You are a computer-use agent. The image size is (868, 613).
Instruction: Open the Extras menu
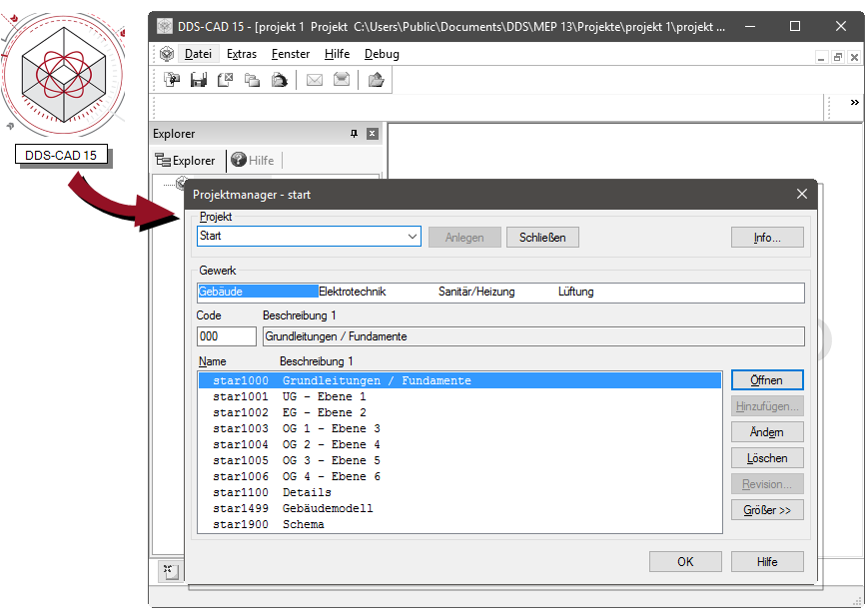coord(242,54)
